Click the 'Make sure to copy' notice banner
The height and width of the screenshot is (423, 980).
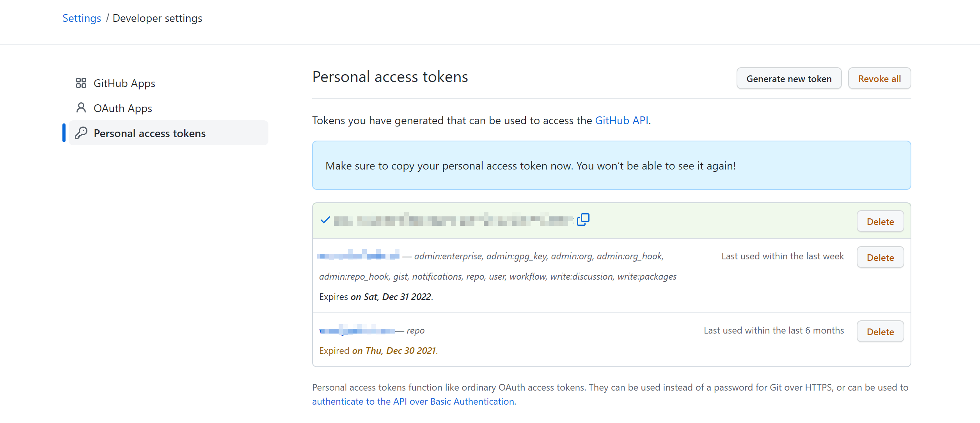click(611, 165)
